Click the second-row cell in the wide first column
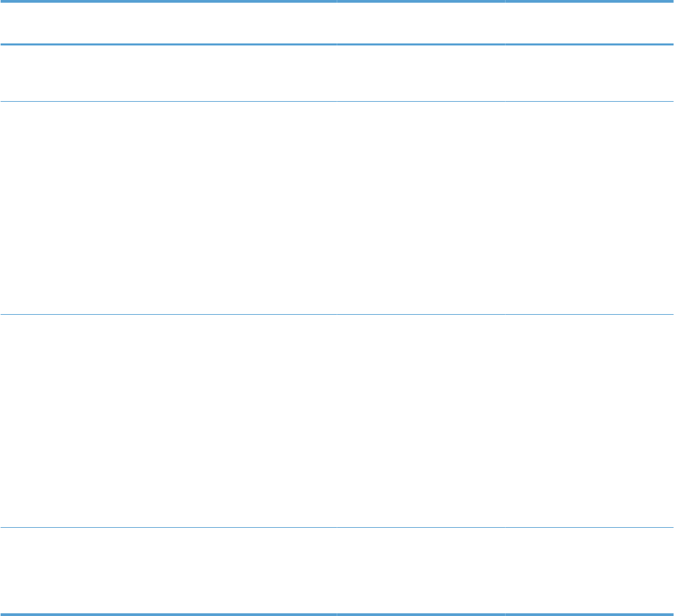 pyautogui.click(x=168, y=73)
